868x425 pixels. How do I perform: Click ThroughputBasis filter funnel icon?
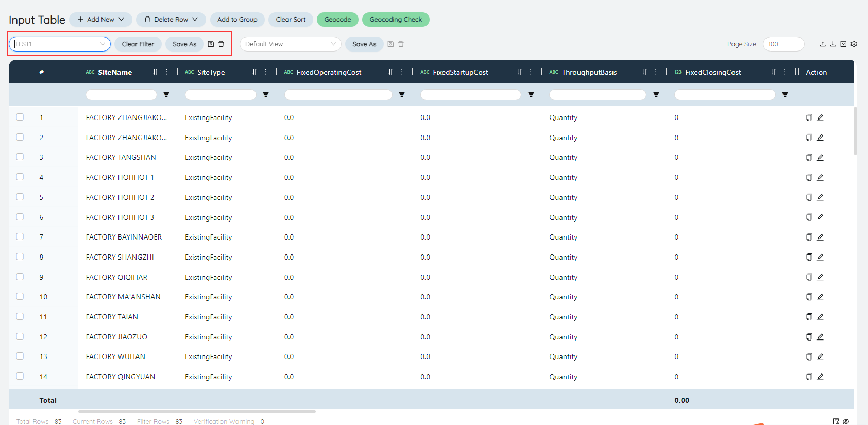pos(656,95)
